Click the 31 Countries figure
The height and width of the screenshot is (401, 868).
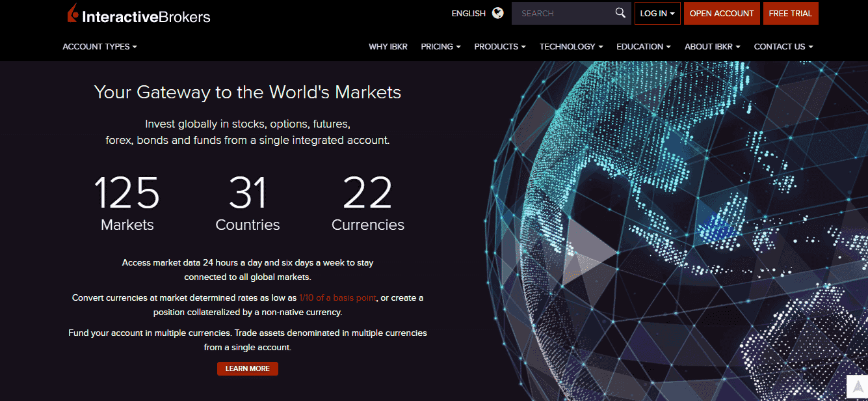248,203
